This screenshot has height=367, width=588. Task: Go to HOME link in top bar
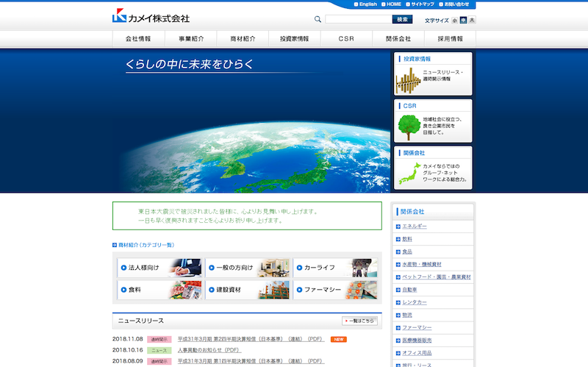coord(392,4)
